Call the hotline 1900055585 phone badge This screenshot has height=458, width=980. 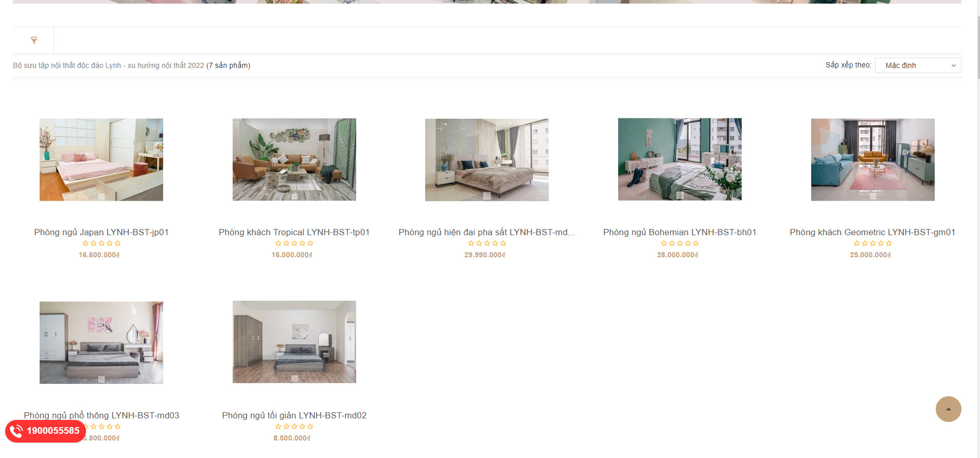point(45,431)
